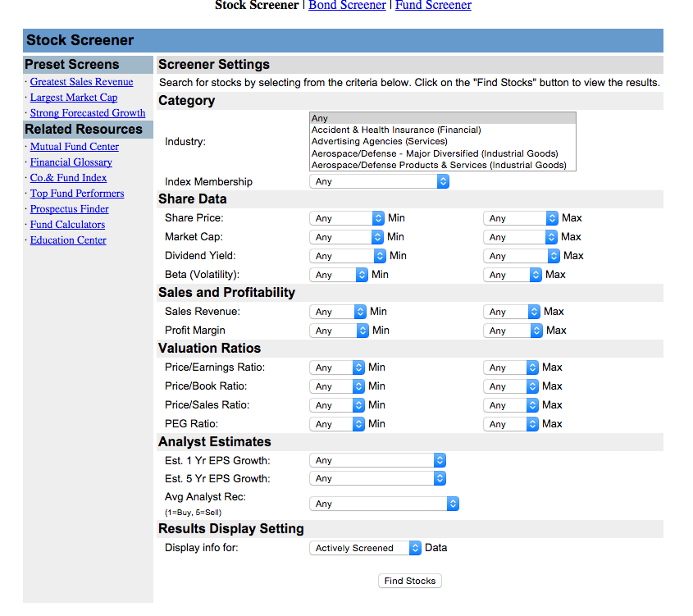
Task: Open the Prospectus Finder link
Action: click(70, 208)
